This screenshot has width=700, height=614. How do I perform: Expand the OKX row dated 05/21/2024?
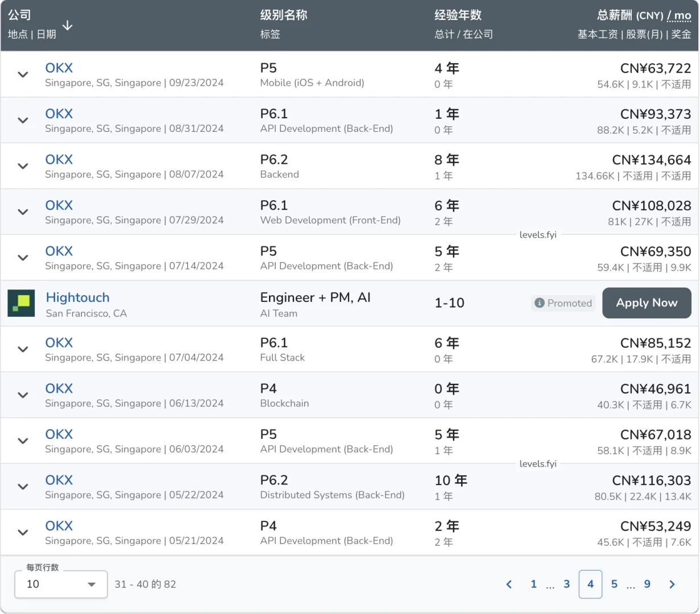click(x=23, y=532)
